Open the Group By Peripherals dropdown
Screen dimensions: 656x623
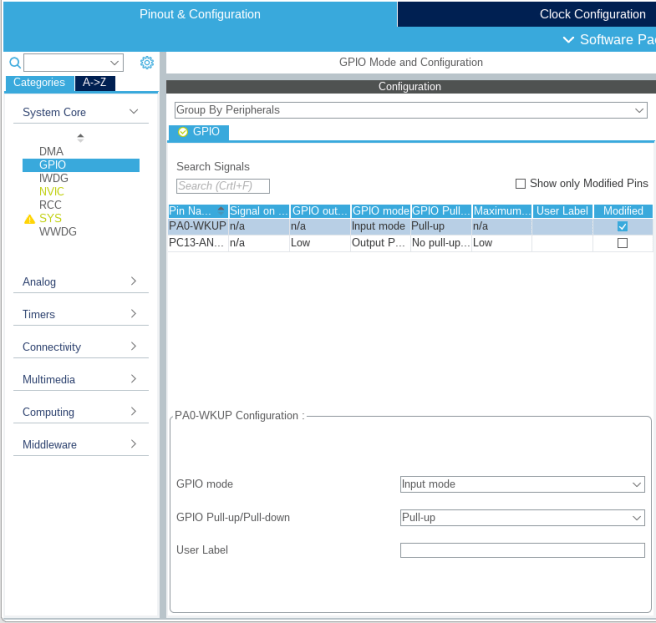[410, 110]
